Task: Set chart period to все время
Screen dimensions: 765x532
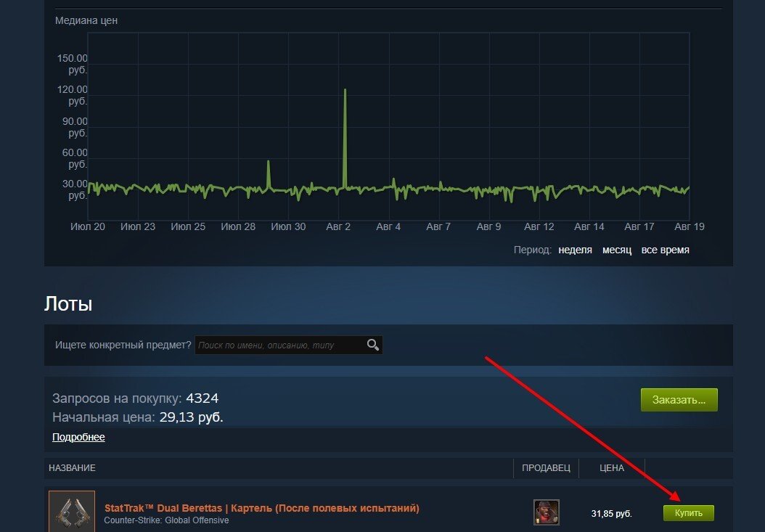Action: pos(665,250)
